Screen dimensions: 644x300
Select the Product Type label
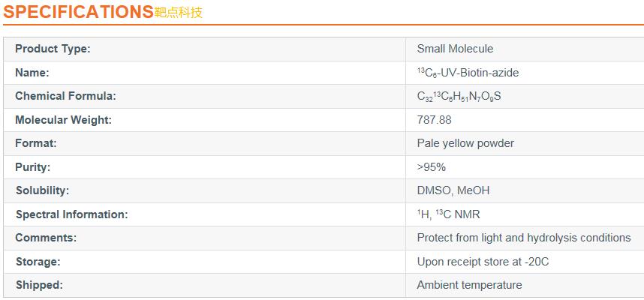(x=53, y=49)
